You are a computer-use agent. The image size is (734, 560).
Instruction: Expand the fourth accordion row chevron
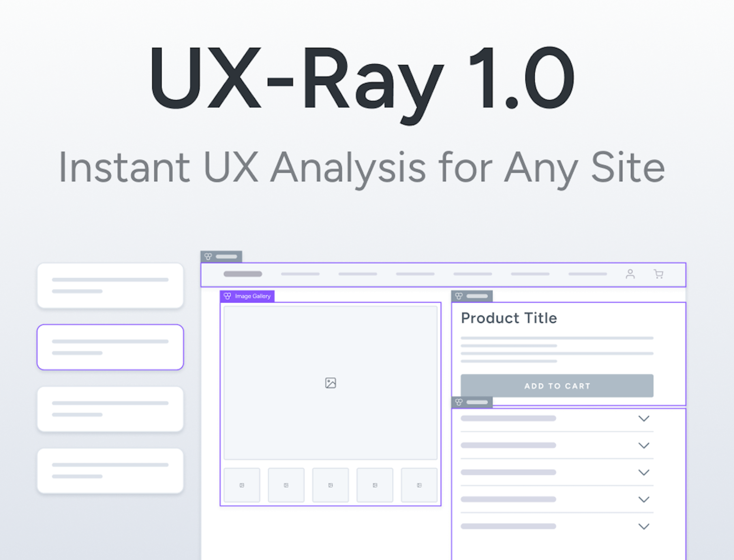pyautogui.click(x=644, y=500)
